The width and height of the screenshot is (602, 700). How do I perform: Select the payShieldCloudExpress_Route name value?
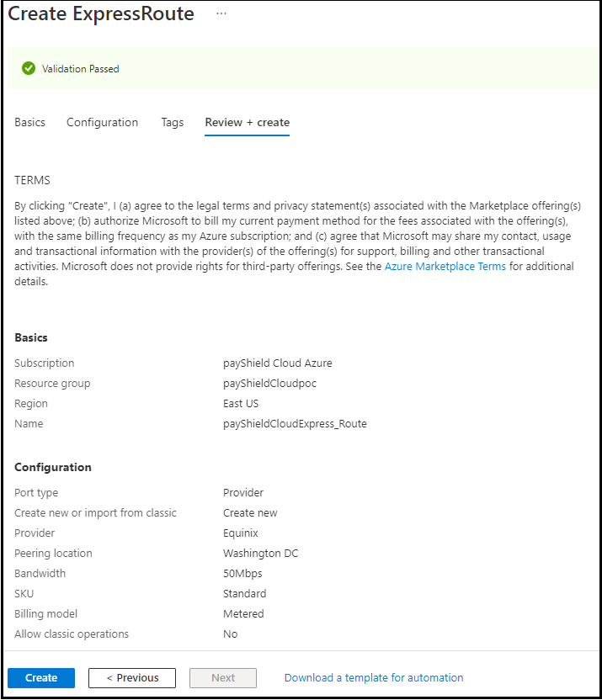tap(295, 423)
